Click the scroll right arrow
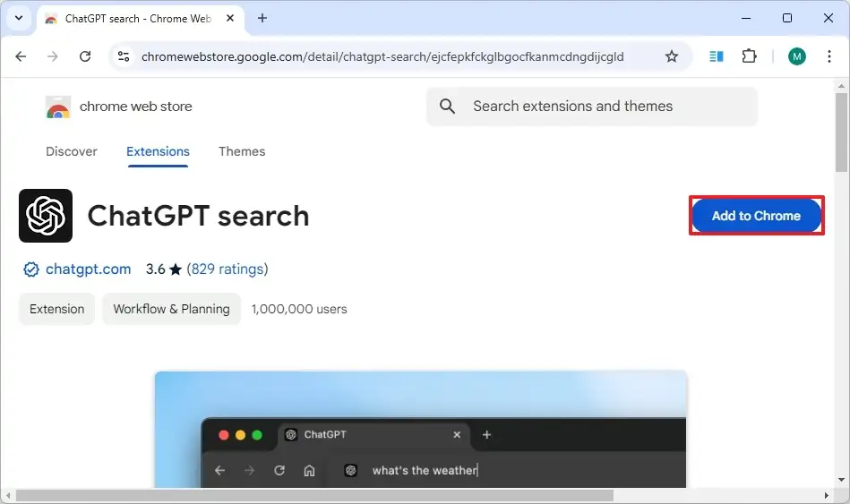The width and height of the screenshot is (850, 504). (x=827, y=496)
